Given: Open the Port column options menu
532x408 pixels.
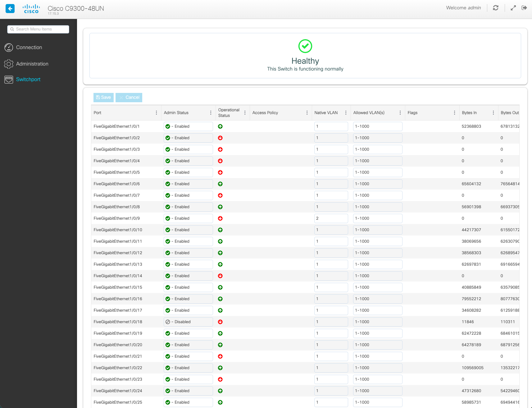Looking at the screenshot, I should pyautogui.click(x=156, y=113).
